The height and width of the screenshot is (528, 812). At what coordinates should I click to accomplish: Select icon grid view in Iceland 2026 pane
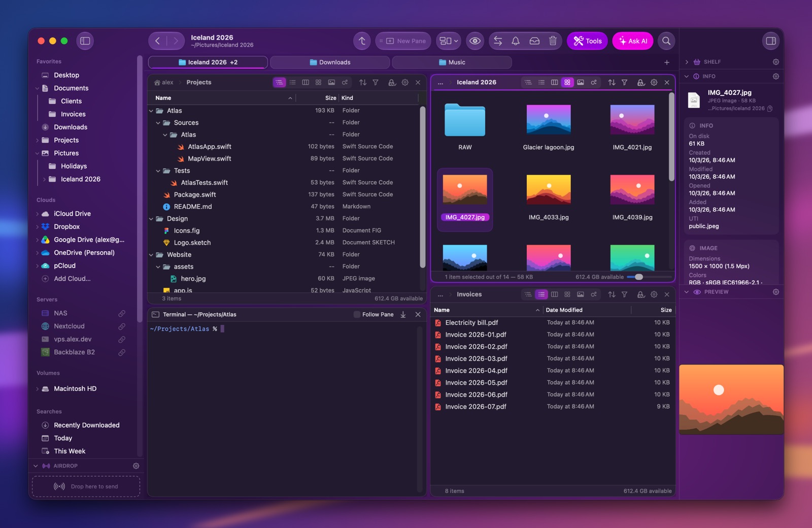pyautogui.click(x=567, y=82)
